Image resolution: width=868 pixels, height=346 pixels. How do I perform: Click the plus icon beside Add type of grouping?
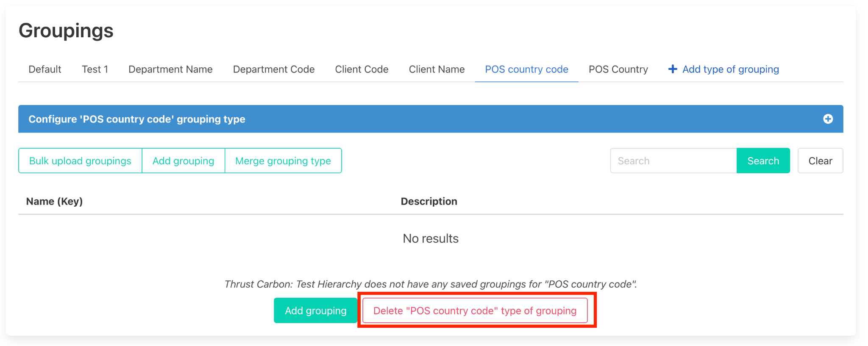(x=672, y=69)
